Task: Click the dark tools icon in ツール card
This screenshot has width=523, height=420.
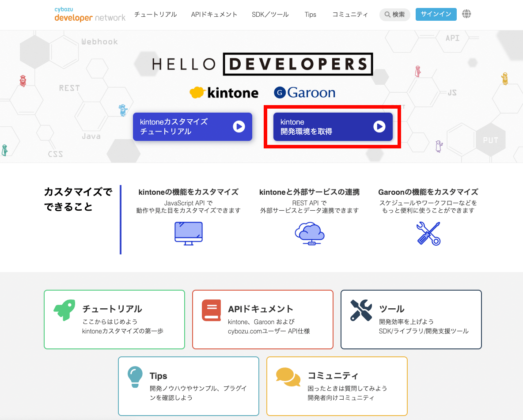Action: [x=361, y=310]
